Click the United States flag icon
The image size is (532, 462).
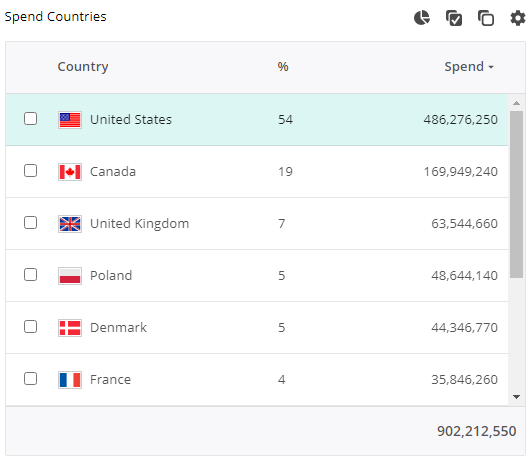pyautogui.click(x=70, y=120)
